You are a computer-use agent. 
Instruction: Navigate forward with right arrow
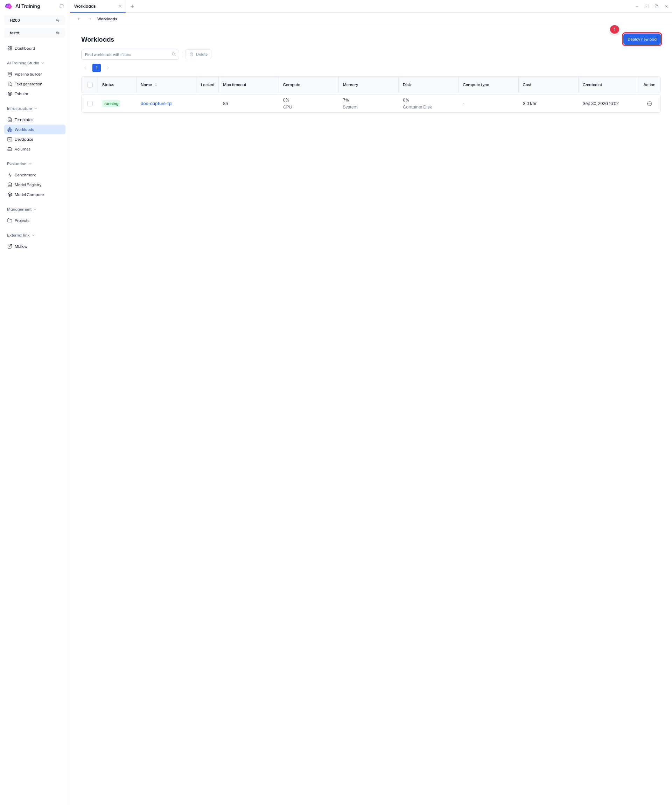[90, 19]
